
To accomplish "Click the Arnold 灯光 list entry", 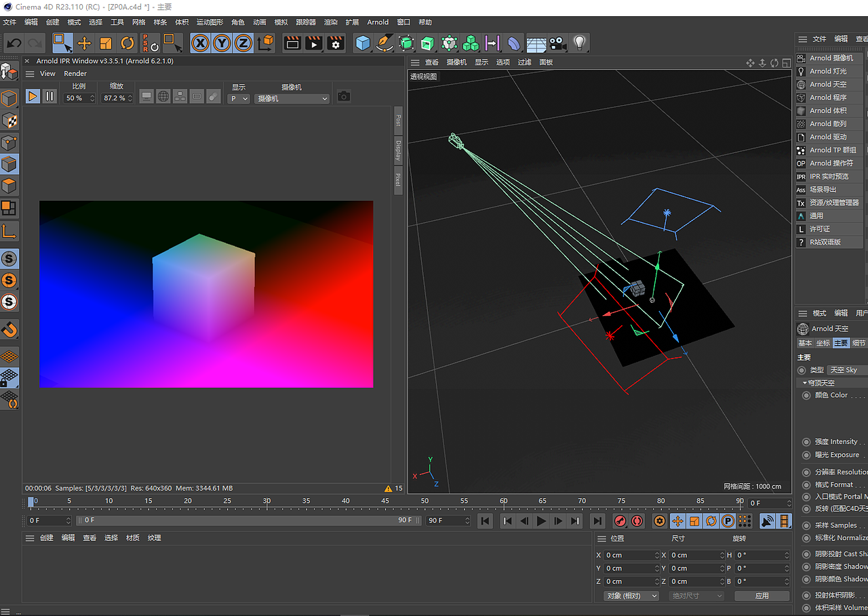I will click(x=829, y=71).
